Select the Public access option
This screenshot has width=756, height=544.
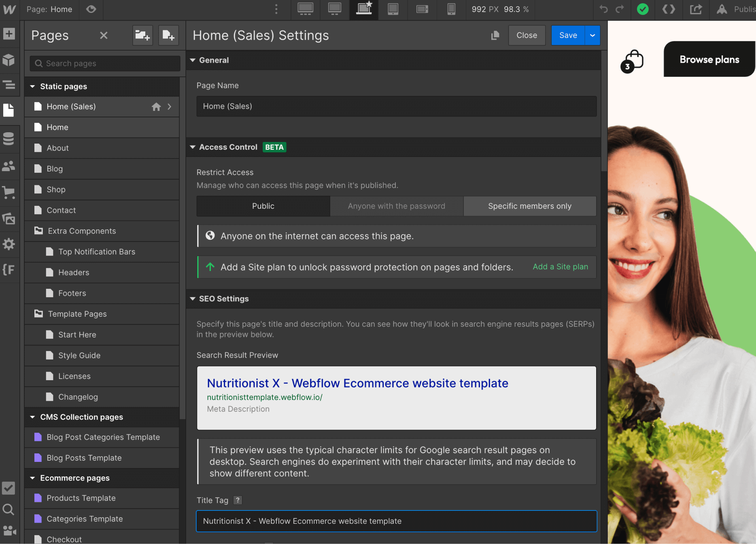tap(263, 206)
